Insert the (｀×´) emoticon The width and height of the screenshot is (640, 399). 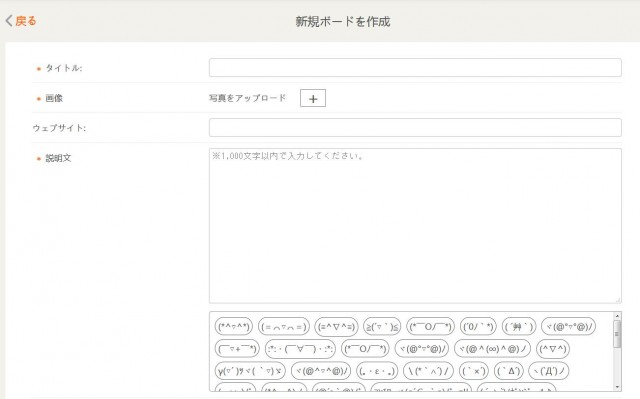tap(473, 370)
